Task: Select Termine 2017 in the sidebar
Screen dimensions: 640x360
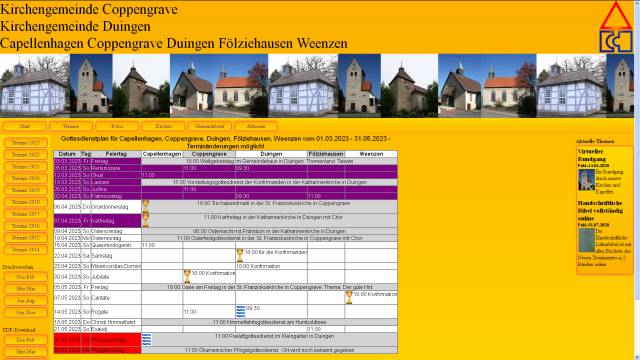Action: 26,214
